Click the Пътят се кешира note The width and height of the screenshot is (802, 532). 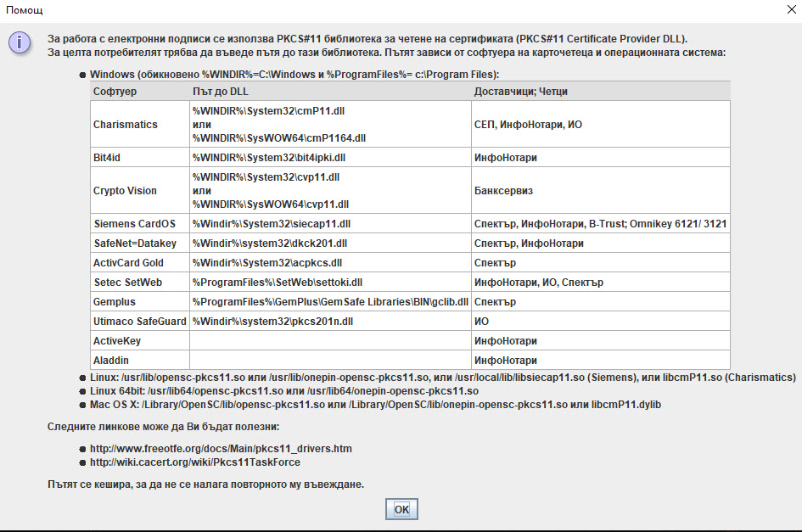(205, 484)
